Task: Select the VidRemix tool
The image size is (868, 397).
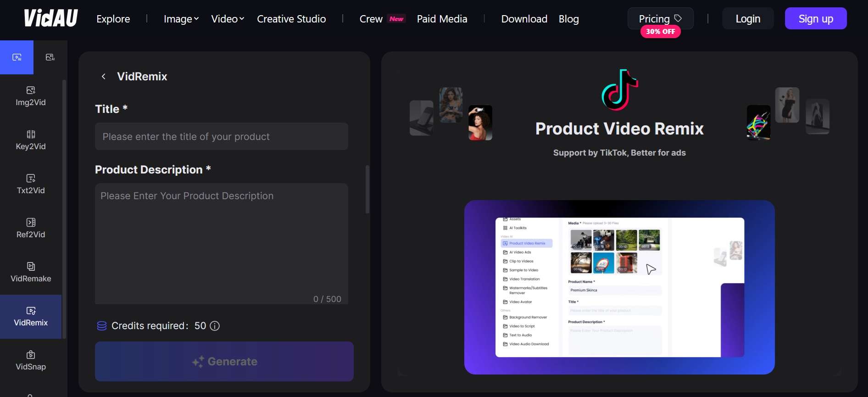Action: pos(31,317)
